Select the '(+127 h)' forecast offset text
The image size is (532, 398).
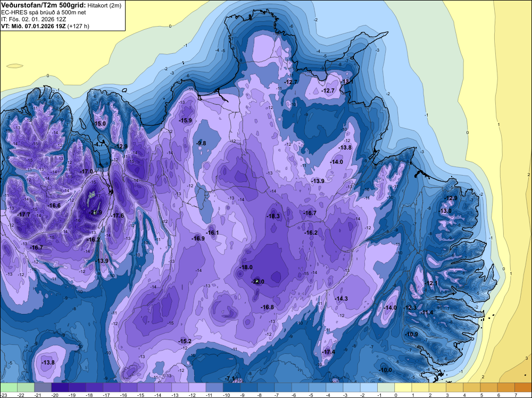pyautogui.click(x=78, y=26)
